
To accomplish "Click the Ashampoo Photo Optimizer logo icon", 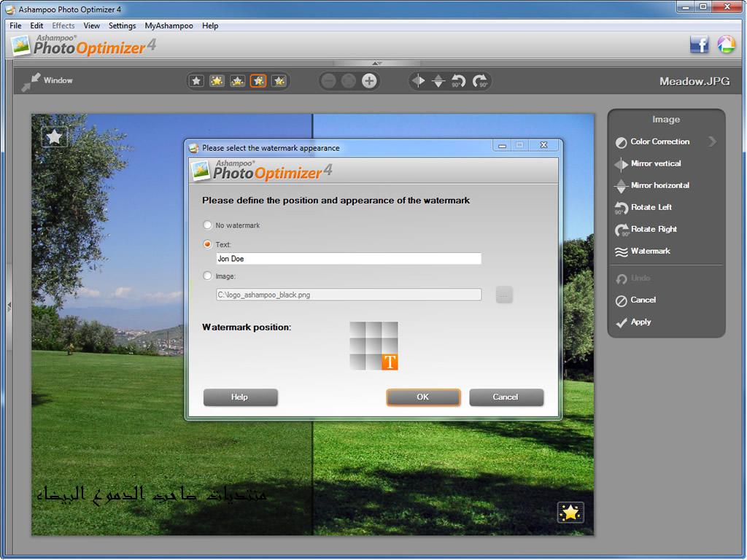I will click(20, 46).
